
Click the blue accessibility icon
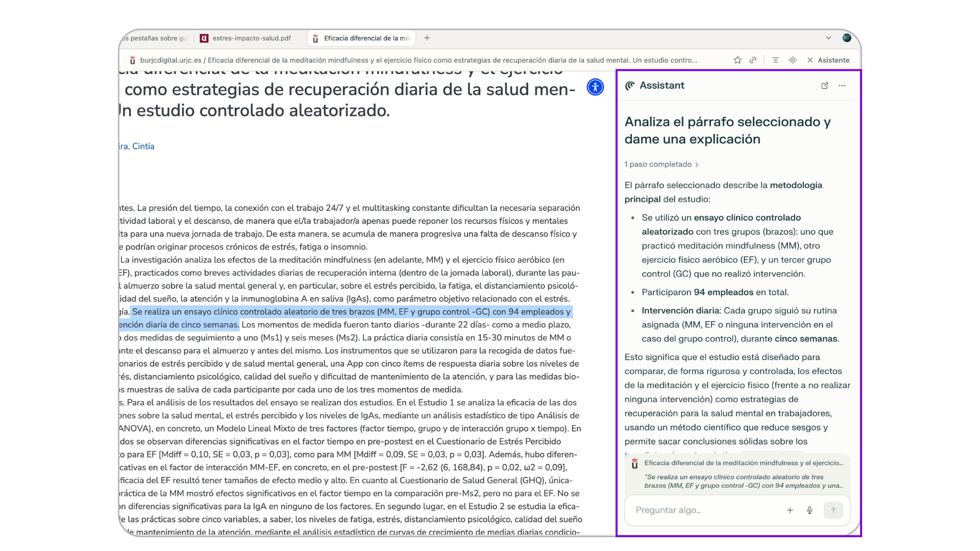(595, 87)
